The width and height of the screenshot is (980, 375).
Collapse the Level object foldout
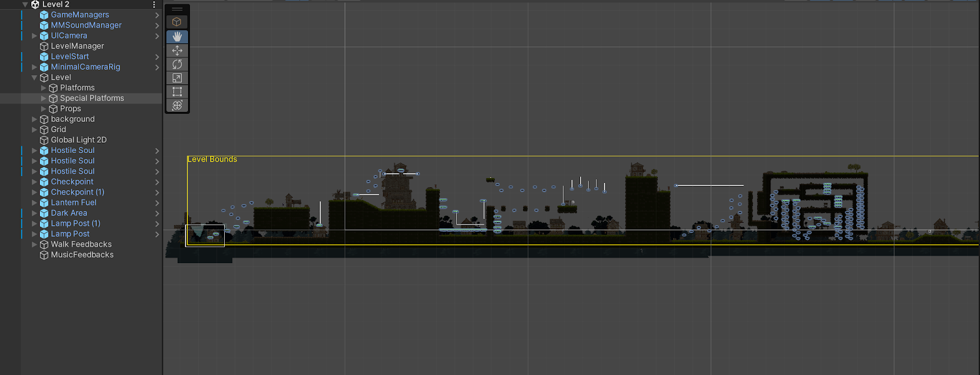click(x=34, y=77)
